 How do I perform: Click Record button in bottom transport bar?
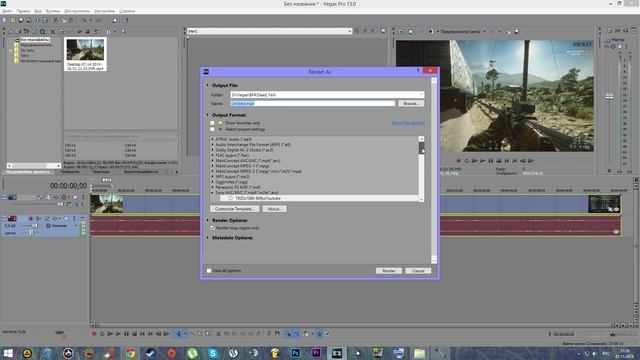pos(94,334)
